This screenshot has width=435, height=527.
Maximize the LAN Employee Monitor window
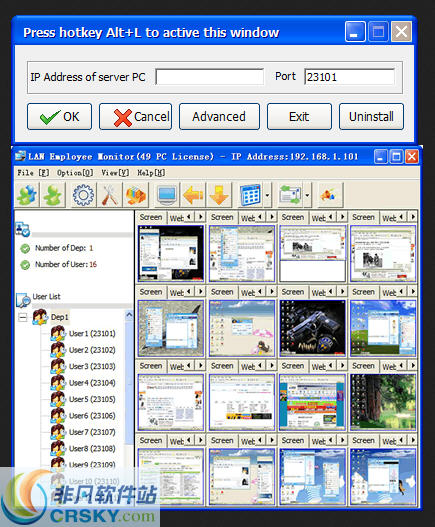[396, 157]
